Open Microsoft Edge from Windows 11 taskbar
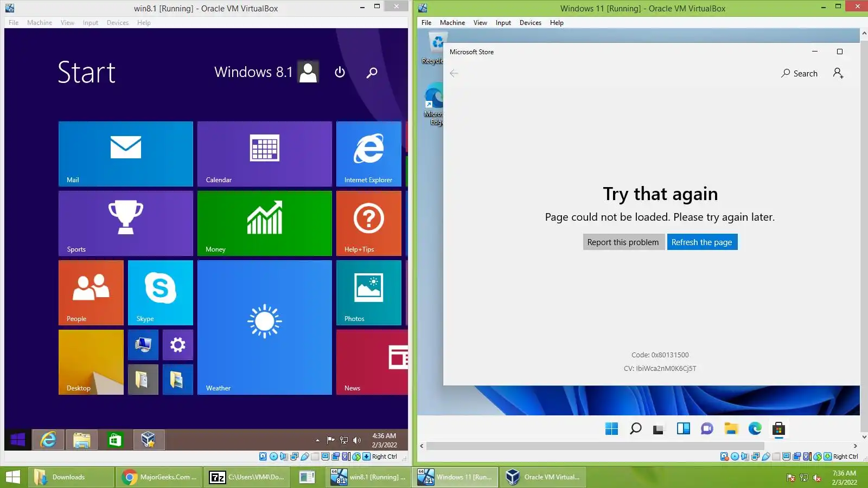Viewport: 868px width, 488px height. tap(755, 429)
